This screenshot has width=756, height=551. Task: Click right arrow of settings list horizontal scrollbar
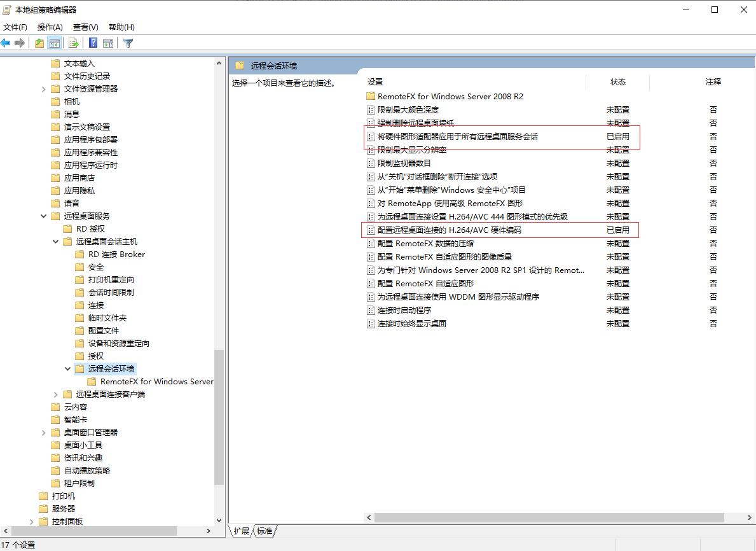click(x=749, y=517)
